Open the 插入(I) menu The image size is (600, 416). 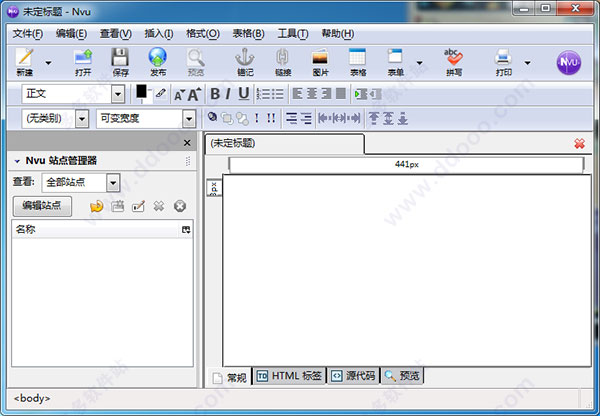(158, 34)
